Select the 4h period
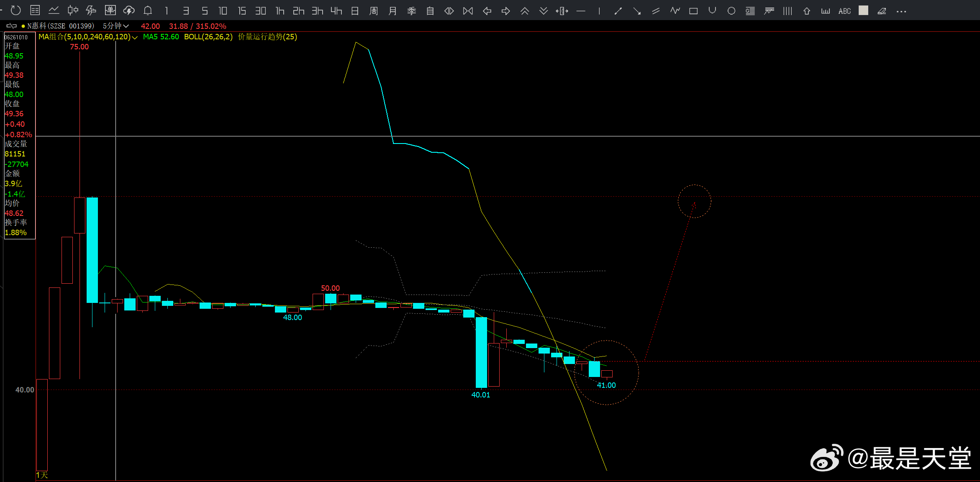The width and height of the screenshot is (980, 482). coord(336,11)
